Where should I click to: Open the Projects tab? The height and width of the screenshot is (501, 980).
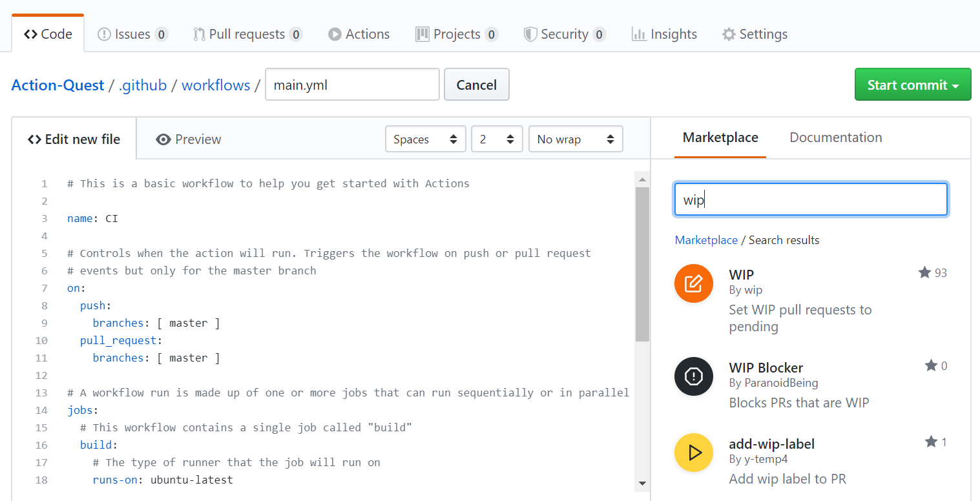457,34
